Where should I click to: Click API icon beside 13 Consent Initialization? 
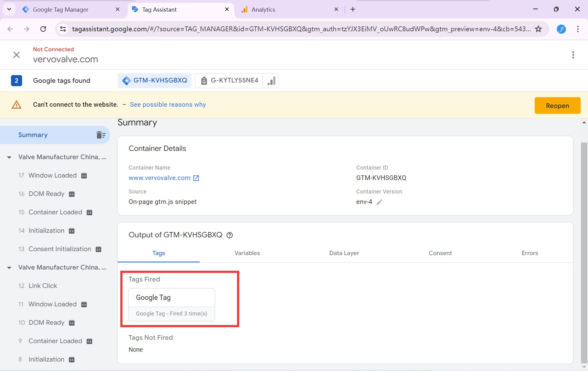(98, 249)
